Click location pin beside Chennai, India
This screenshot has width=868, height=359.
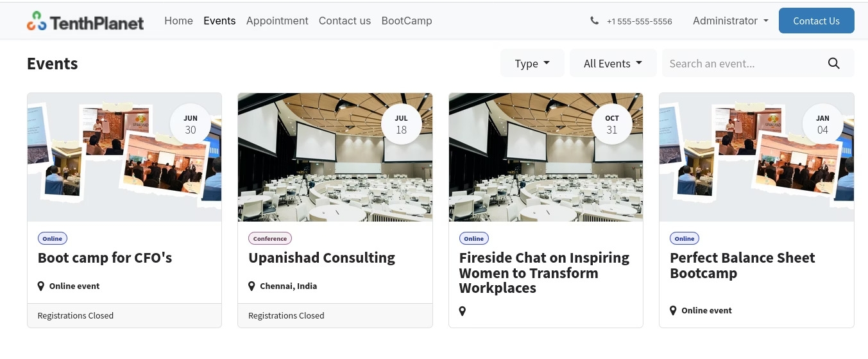tap(251, 286)
